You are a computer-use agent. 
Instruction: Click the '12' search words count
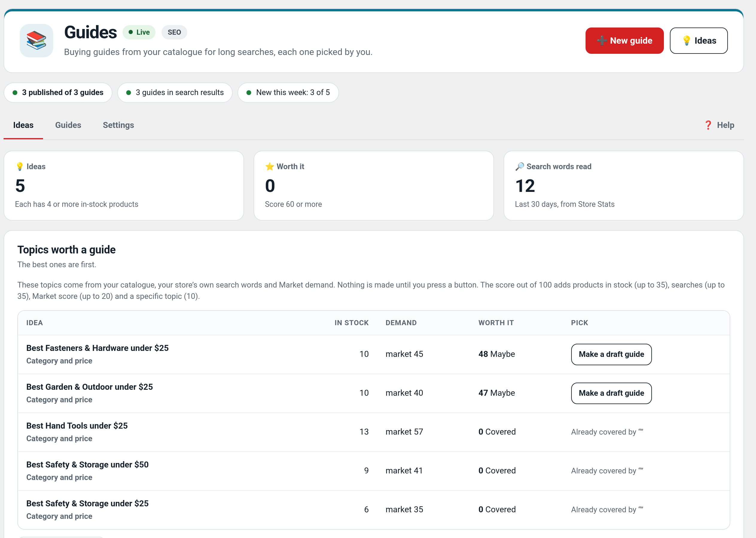click(x=525, y=186)
